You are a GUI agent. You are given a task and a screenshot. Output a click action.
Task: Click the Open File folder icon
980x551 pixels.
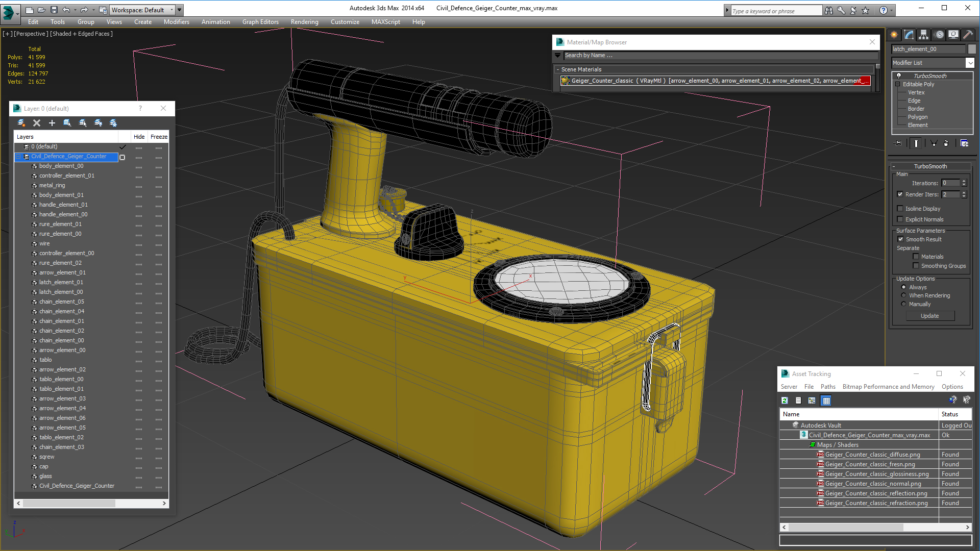click(42, 10)
